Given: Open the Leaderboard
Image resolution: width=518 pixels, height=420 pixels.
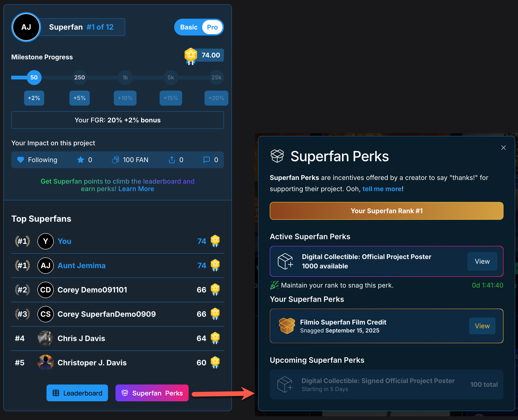Looking at the screenshot, I should tap(77, 393).
